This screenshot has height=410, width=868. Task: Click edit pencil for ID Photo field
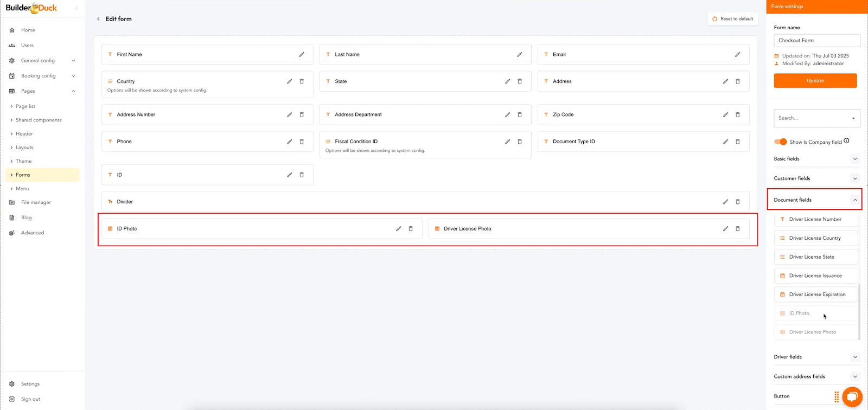[x=398, y=229]
